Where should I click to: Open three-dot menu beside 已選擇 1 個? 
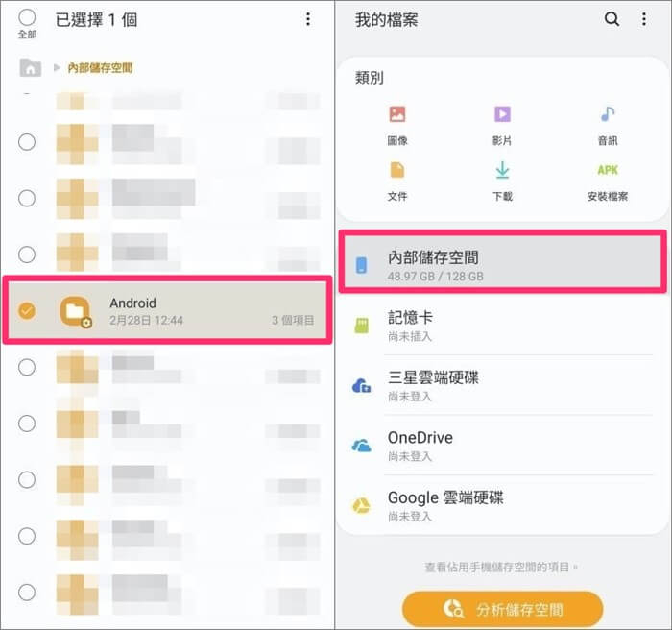coord(307,19)
